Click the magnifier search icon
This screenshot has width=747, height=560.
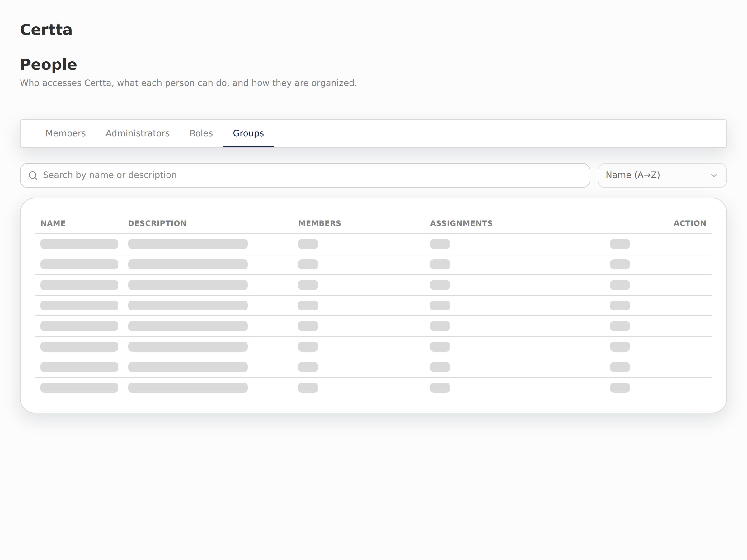tap(33, 175)
